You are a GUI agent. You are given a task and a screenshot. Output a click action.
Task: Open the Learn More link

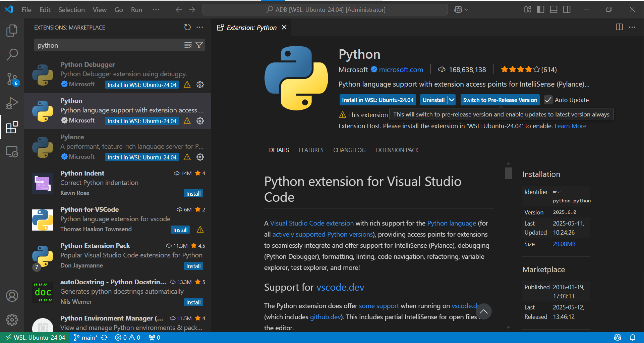(570, 126)
